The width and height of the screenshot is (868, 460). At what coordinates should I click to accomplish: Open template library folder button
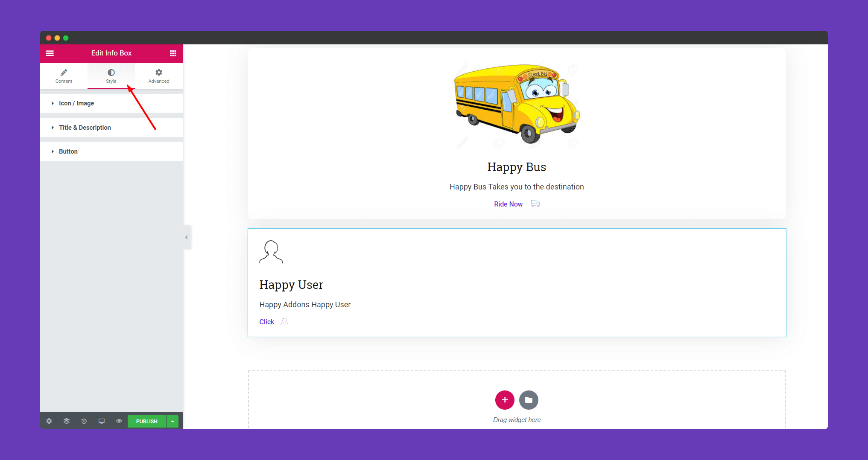click(x=529, y=400)
